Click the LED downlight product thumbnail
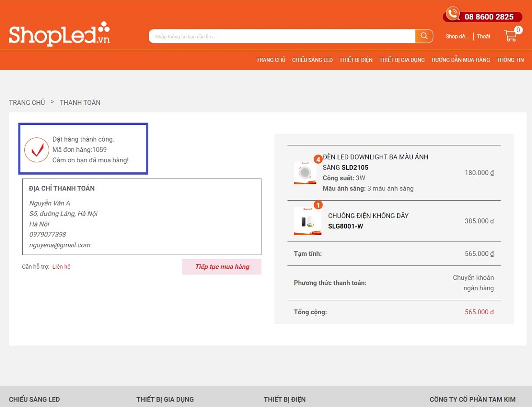Viewport: 532px width, 407px height. [x=305, y=173]
